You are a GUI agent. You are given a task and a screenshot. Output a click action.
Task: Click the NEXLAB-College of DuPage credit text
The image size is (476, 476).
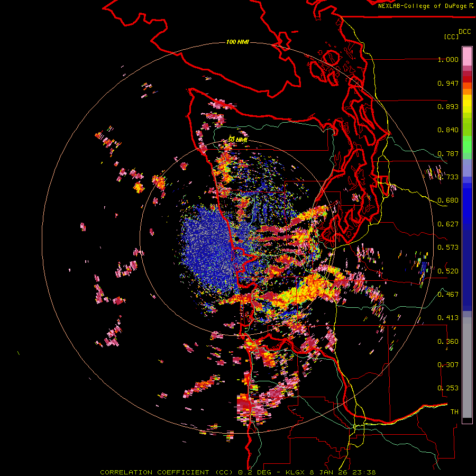422,6
